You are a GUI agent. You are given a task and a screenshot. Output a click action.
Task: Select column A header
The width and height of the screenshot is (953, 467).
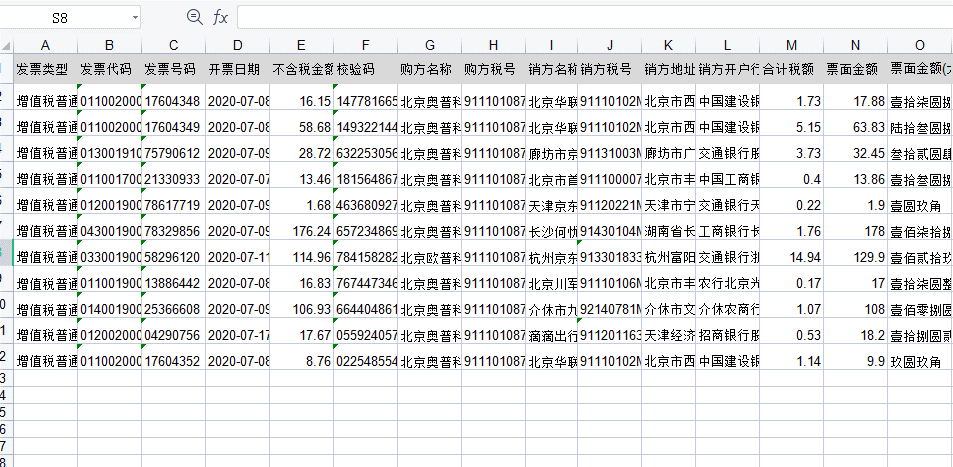[x=45, y=45]
